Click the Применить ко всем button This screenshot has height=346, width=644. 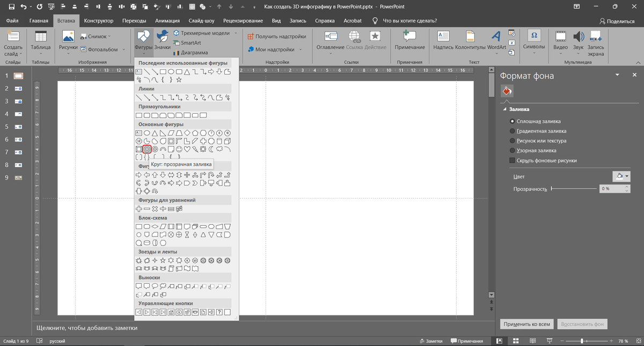click(x=526, y=324)
